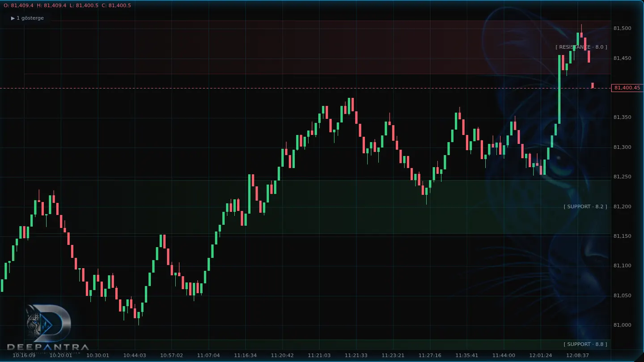Click the 81,050 price axis label
Viewport: 644px width, 362px height.
coord(622,295)
